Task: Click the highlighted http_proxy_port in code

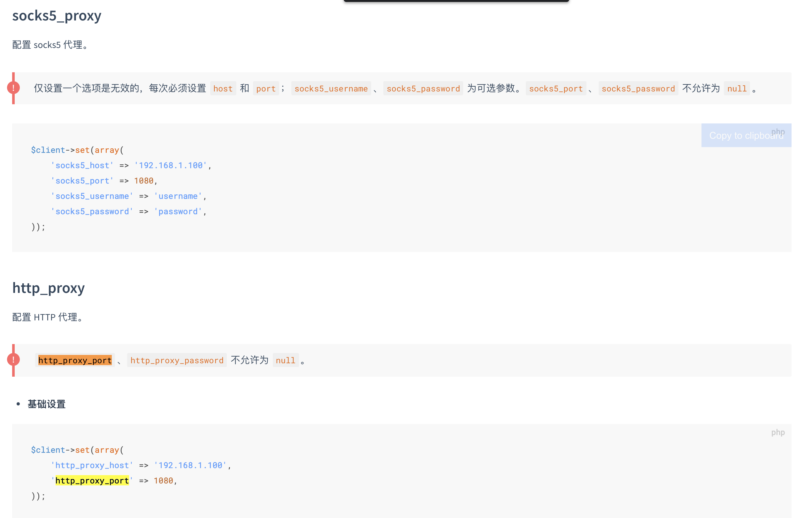Action: (x=92, y=480)
